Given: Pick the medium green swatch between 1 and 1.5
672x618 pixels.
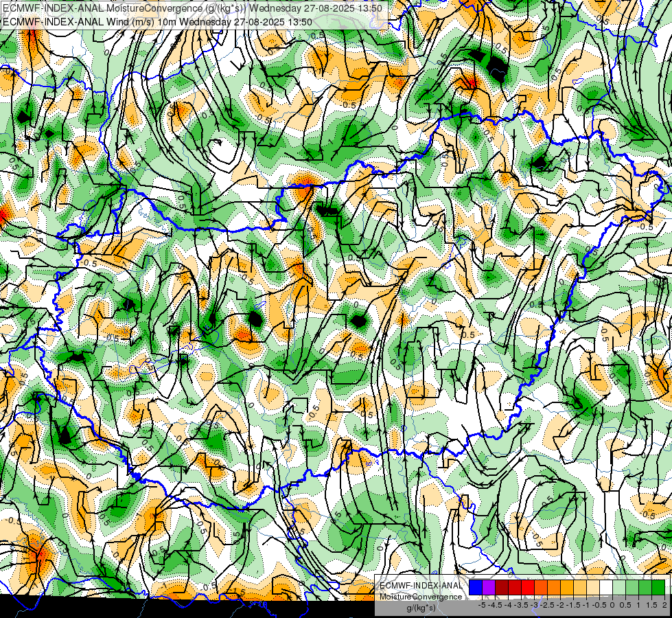Looking at the screenshot, I should (645, 587).
